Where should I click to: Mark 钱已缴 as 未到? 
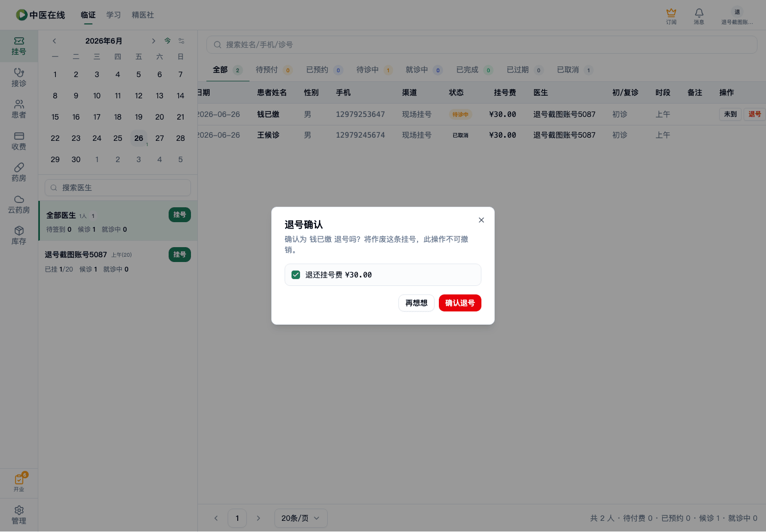730,114
